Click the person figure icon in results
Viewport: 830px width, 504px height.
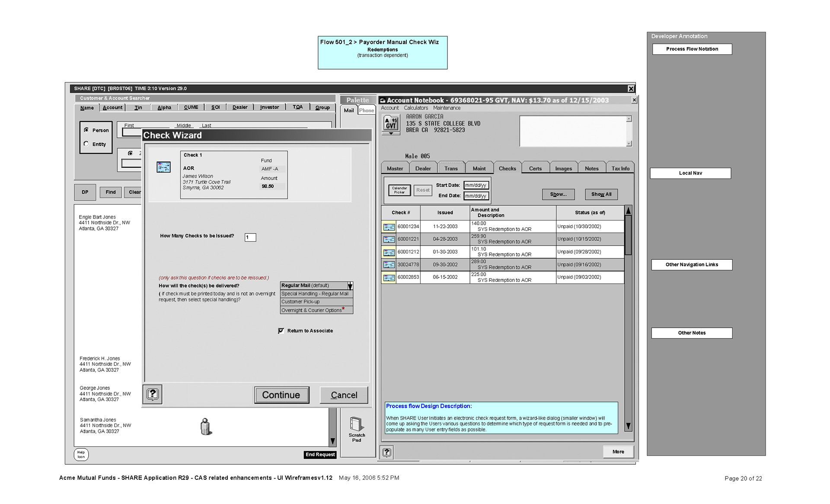pyautogui.click(x=206, y=427)
